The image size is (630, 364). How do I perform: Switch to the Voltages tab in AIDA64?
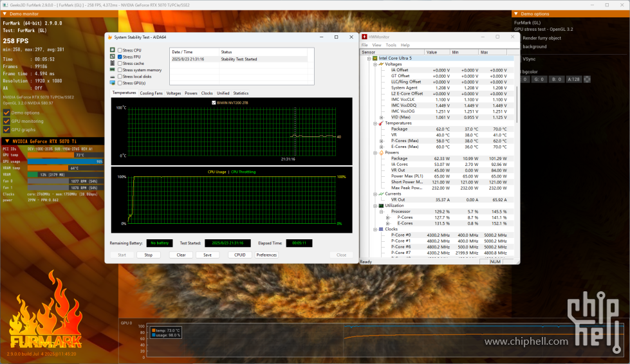click(x=174, y=93)
